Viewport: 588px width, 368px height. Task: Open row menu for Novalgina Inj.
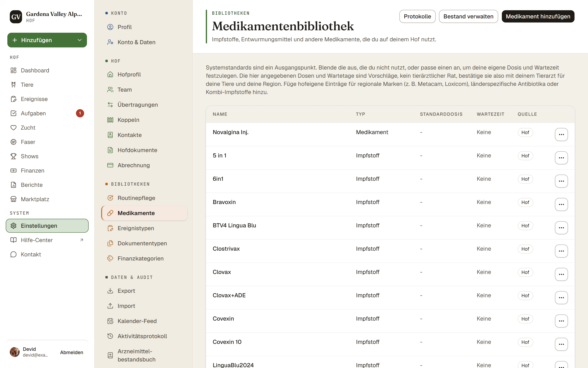pyautogui.click(x=561, y=134)
